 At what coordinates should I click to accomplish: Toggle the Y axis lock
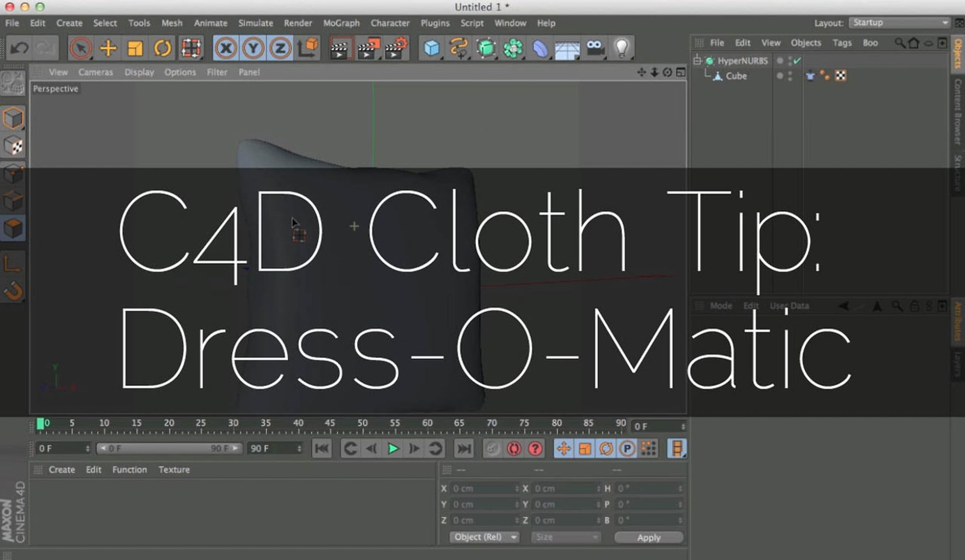[x=253, y=48]
